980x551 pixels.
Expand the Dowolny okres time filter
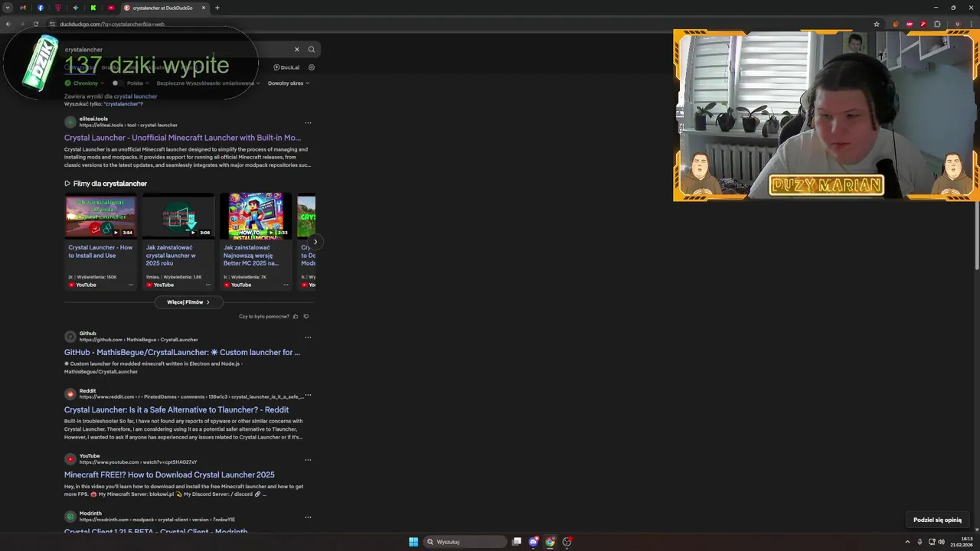click(287, 83)
